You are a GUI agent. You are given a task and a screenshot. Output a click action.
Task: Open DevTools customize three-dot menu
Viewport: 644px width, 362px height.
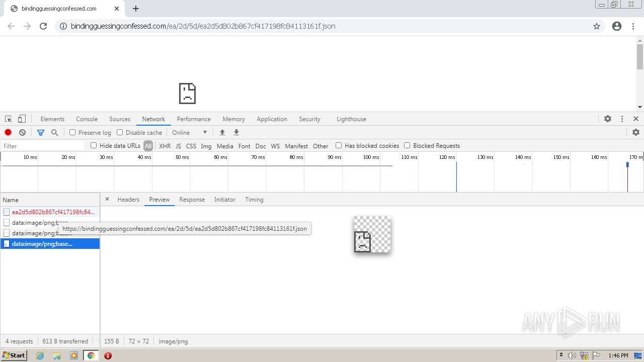(622, 119)
